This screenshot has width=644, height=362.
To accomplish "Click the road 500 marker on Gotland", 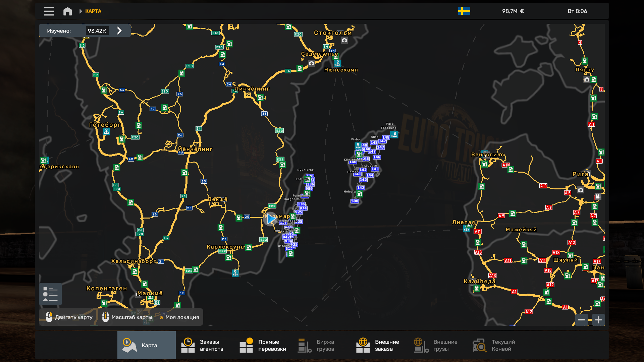I will click(355, 201).
